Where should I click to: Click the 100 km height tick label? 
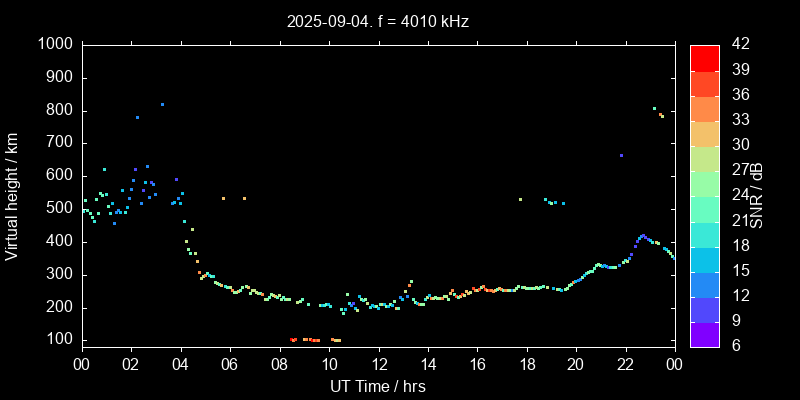point(58,341)
